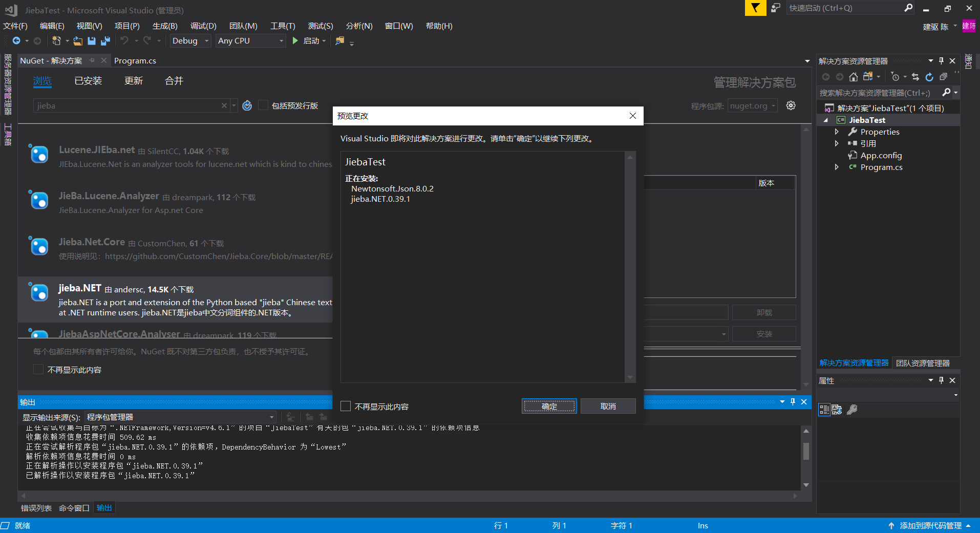Open the command window tab
The height and width of the screenshot is (533, 980).
pos(74,507)
